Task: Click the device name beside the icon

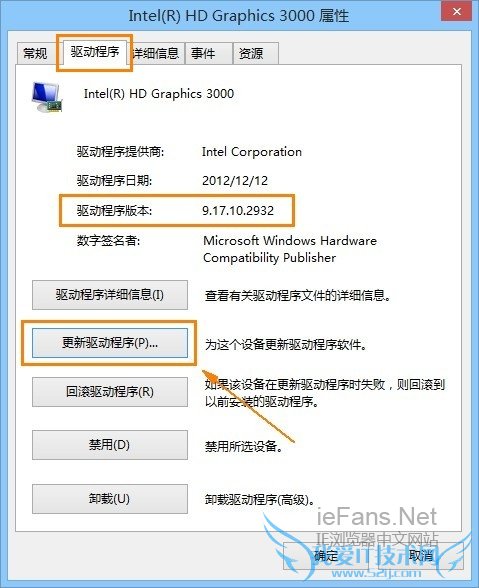Action: point(159,94)
